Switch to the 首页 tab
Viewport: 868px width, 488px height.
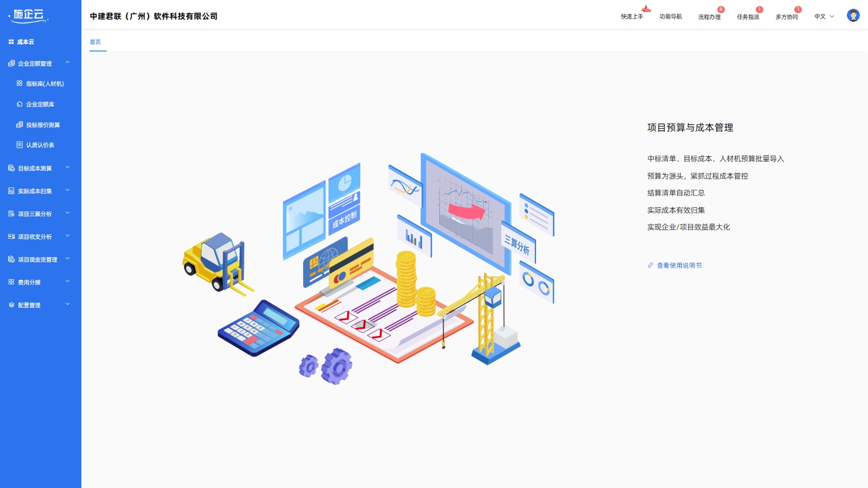tap(95, 42)
